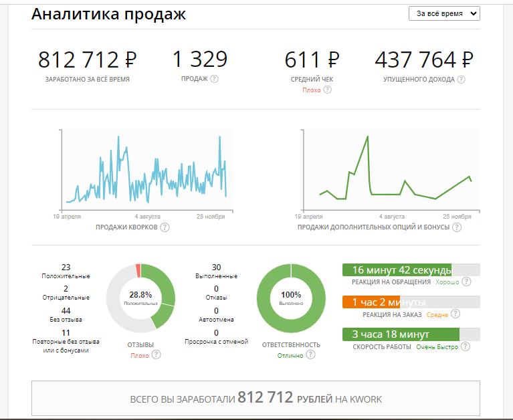The height and width of the screenshot is (420, 513).
Task: Click the orange '1 час 2 минуты' bar
Action: pyautogui.click(x=411, y=302)
